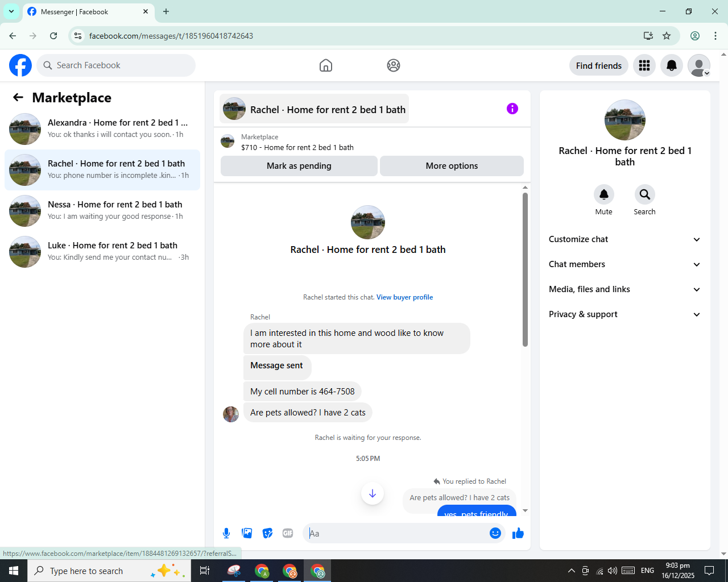Select Rachel's conversation in list
The height and width of the screenshot is (582, 728).
point(102,170)
